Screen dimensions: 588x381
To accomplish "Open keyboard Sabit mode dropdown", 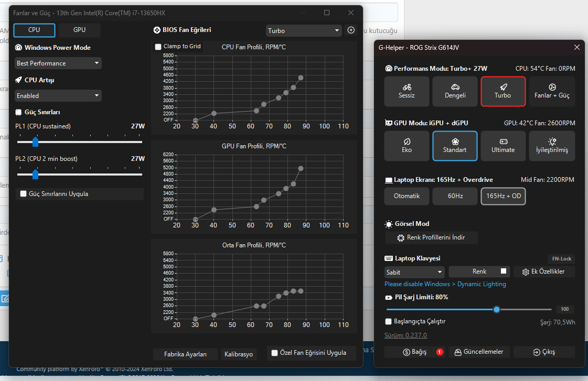I will click(x=414, y=272).
